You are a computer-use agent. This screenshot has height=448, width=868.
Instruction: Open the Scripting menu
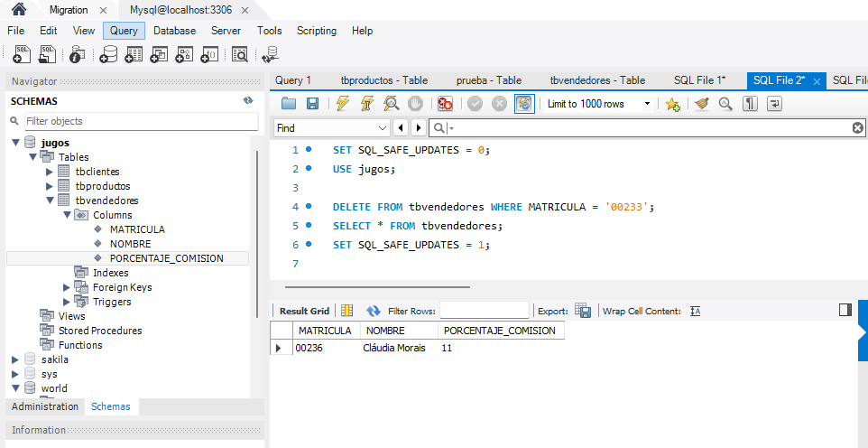[x=316, y=31]
